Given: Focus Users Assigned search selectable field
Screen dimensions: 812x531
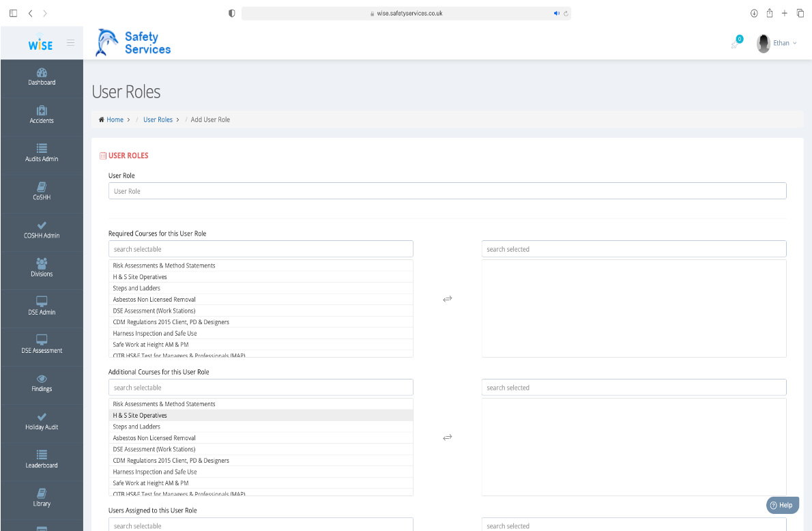Looking at the screenshot, I should (261, 524).
